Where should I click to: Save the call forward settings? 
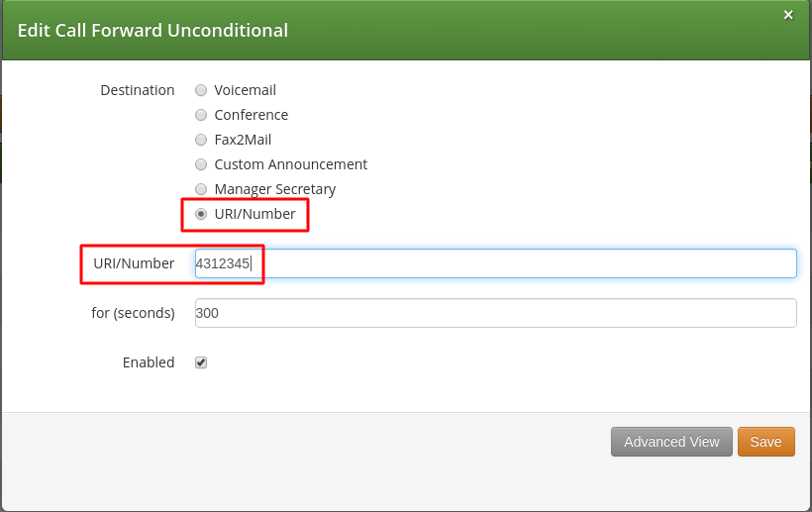coord(765,442)
